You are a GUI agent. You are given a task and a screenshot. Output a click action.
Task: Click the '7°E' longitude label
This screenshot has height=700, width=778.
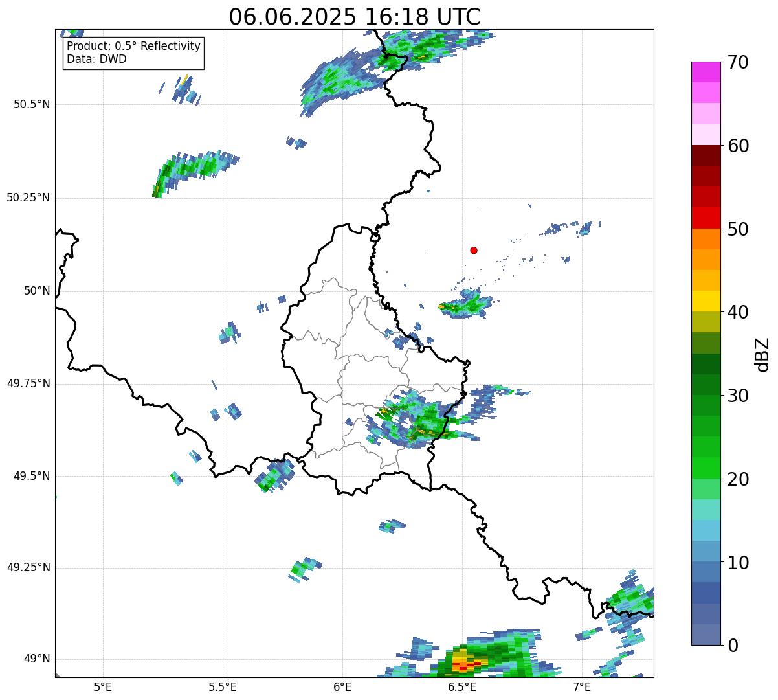click(582, 686)
